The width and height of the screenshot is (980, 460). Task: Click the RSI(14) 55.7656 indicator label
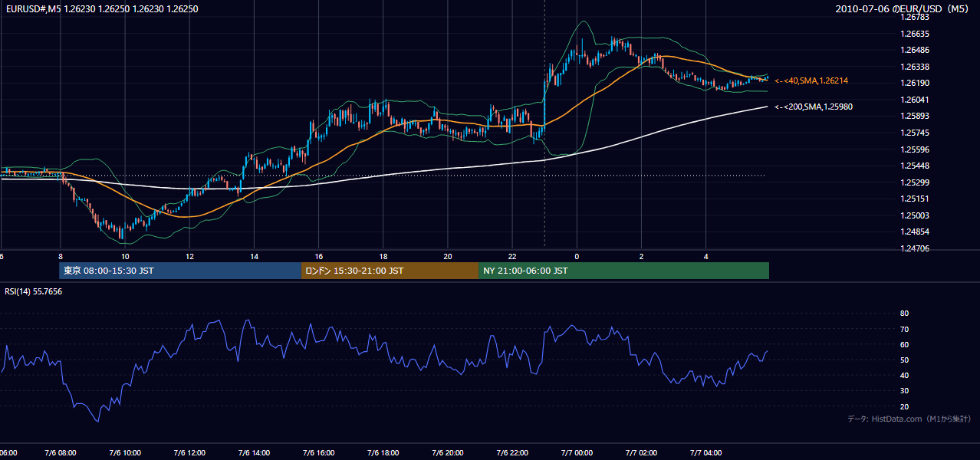click(x=34, y=291)
